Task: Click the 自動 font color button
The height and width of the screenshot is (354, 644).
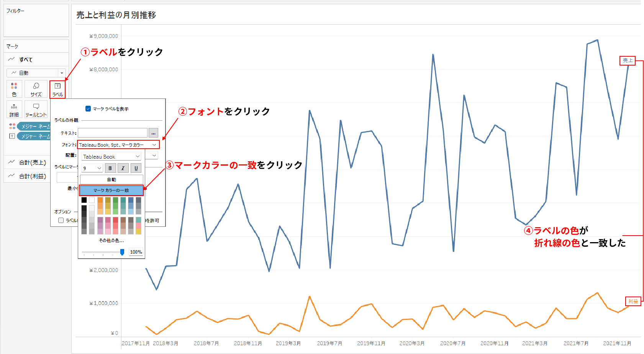Action: coord(111,179)
